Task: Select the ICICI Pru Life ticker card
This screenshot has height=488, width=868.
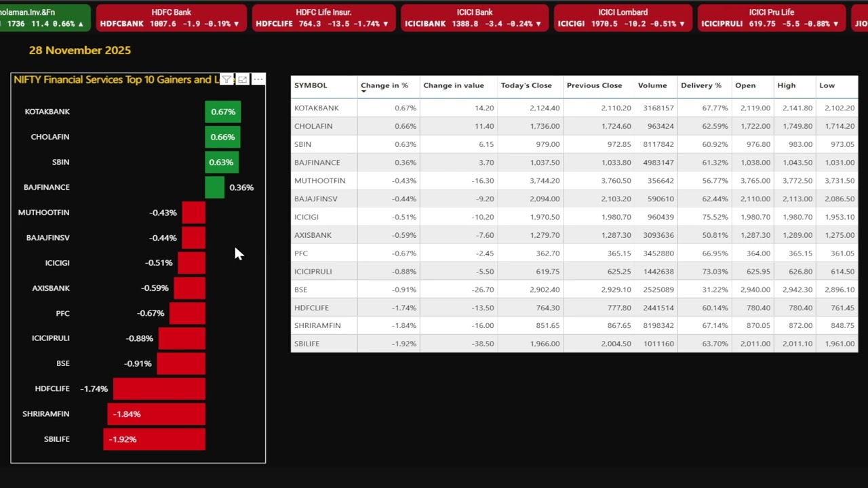Action: pos(772,18)
